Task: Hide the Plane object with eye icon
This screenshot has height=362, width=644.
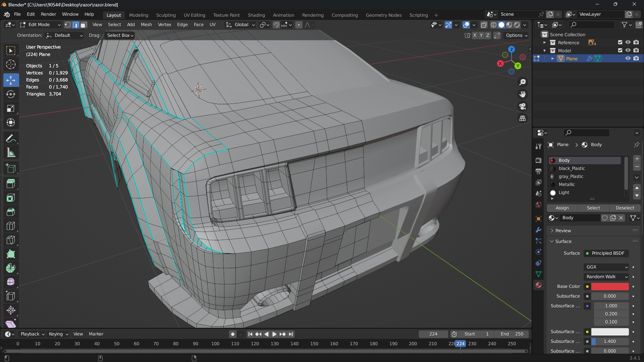Action: [628, 58]
